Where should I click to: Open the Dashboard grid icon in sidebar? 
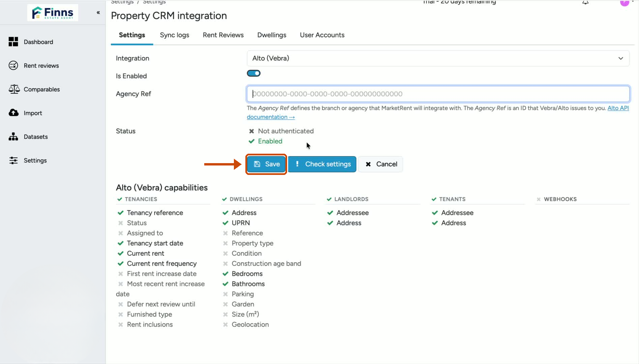(x=13, y=42)
